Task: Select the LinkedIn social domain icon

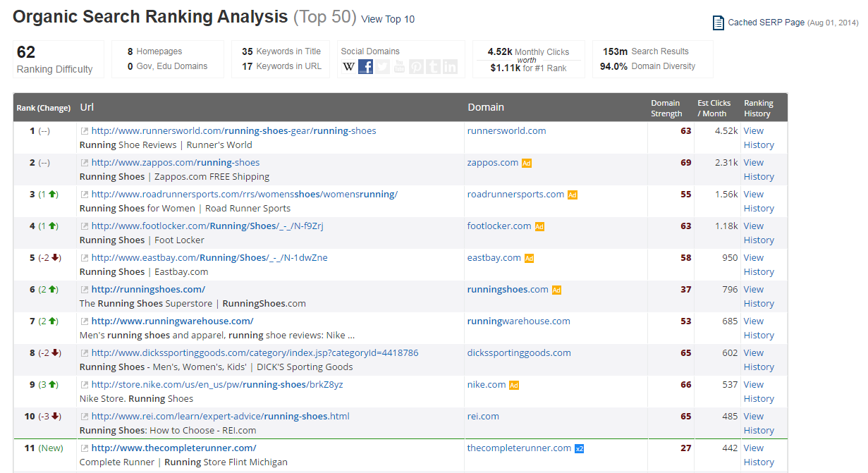Action: [450, 67]
